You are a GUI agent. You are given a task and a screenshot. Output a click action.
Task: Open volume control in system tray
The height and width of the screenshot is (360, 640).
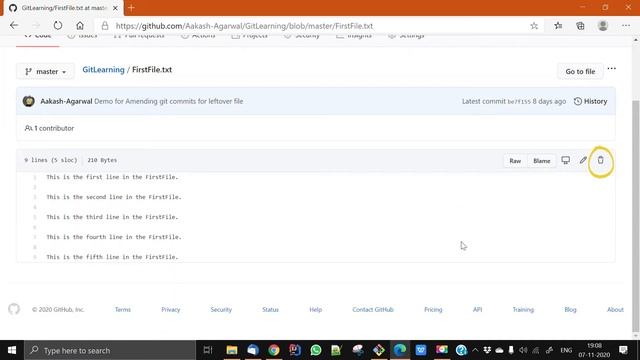pos(523,350)
